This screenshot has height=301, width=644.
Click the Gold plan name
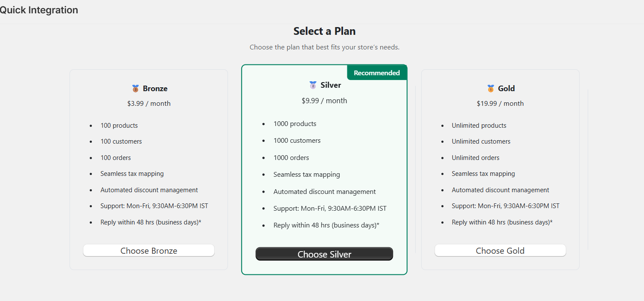[x=506, y=89]
